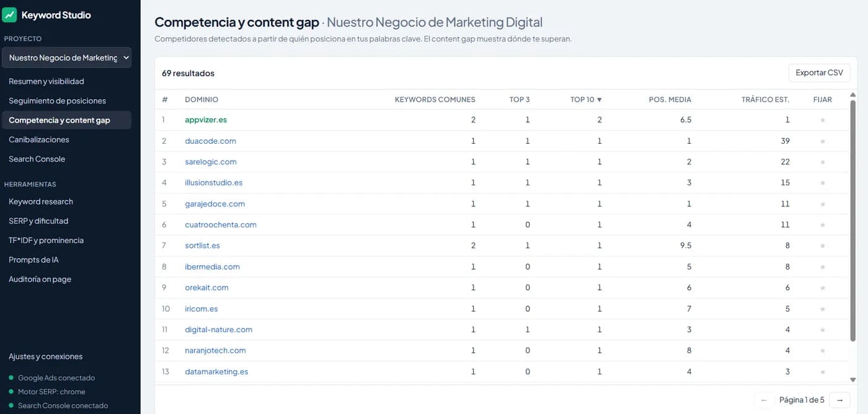
Task: Sort by Tráfico est. column
Action: click(x=765, y=99)
